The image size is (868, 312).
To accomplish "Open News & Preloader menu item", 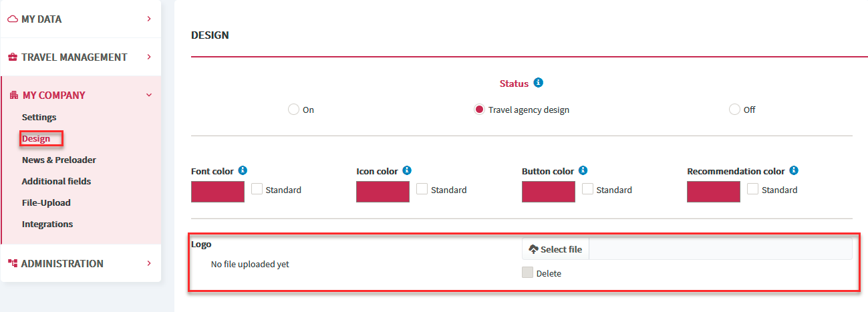I will (59, 160).
